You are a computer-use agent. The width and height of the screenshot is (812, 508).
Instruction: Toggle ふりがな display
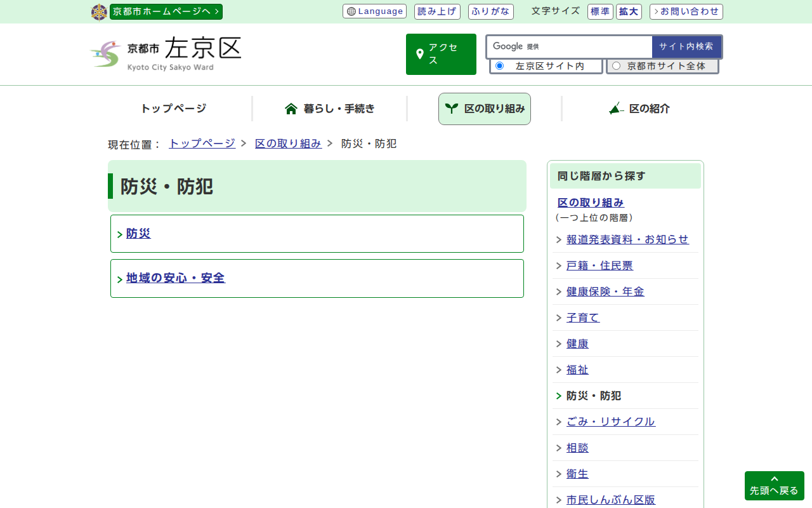coord(490,11)
